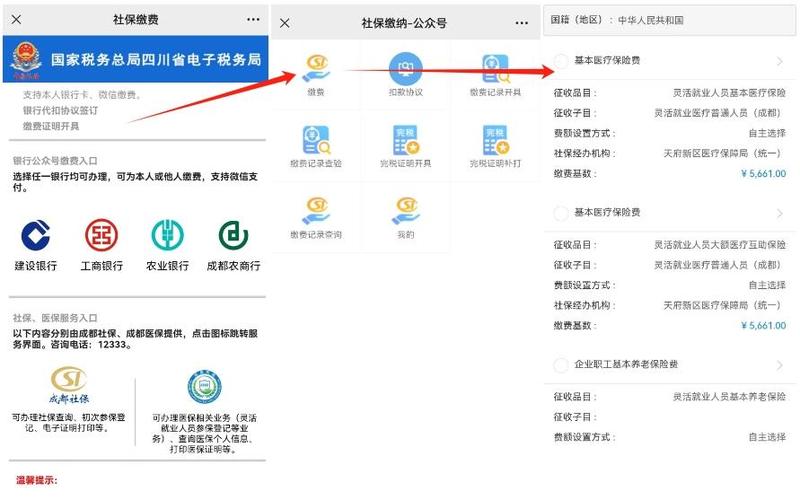This screenshot has height=500, width=800.
Task: Expand chevron of 基本医疗保险费 above 大额医疗互助保险
Action: click(780, 213)
